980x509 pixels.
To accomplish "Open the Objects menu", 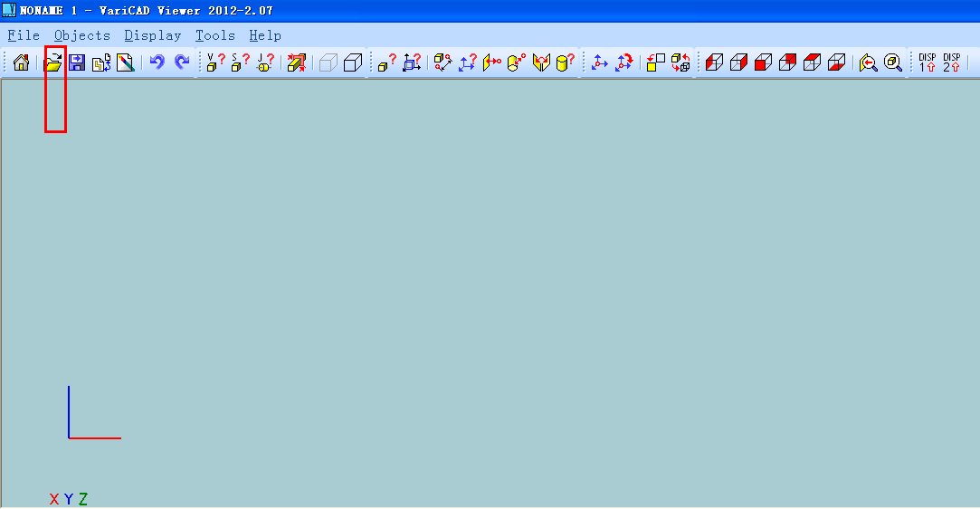I will coord(81,35).
